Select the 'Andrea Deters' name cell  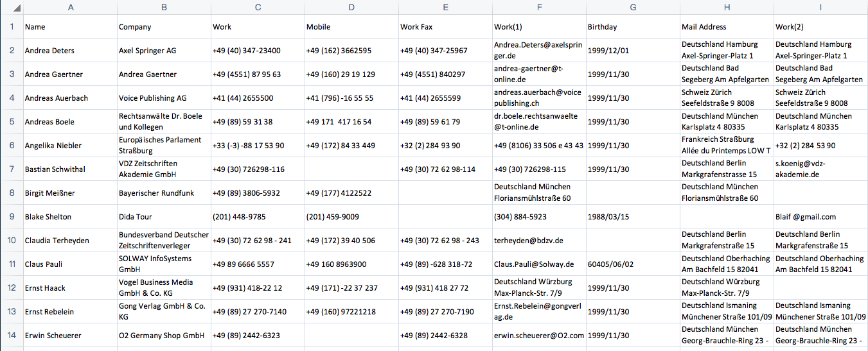point(70,51)
